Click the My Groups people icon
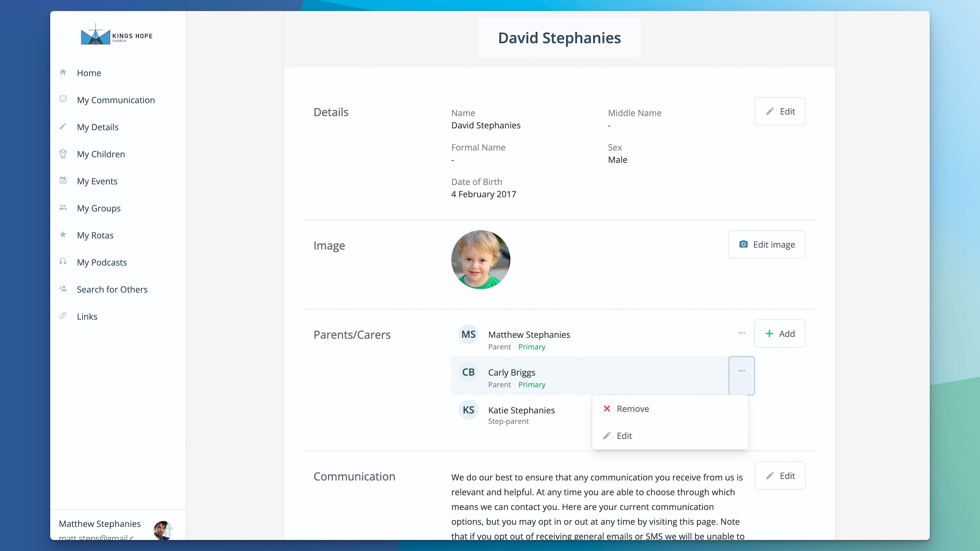This screenshot has height=551, width=980. (63, 208)
